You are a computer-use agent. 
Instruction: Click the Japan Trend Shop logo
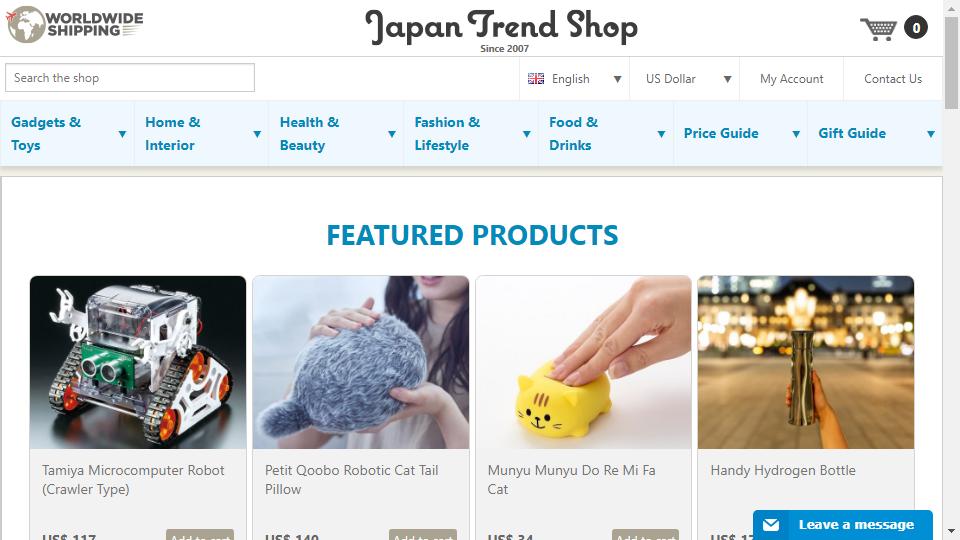501,30
